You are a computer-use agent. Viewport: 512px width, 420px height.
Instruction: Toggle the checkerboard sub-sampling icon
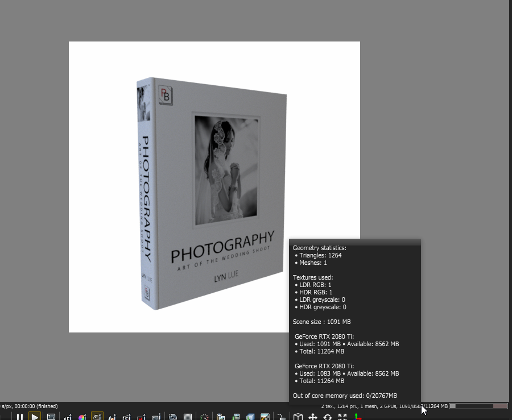click(x=188, y=417)
